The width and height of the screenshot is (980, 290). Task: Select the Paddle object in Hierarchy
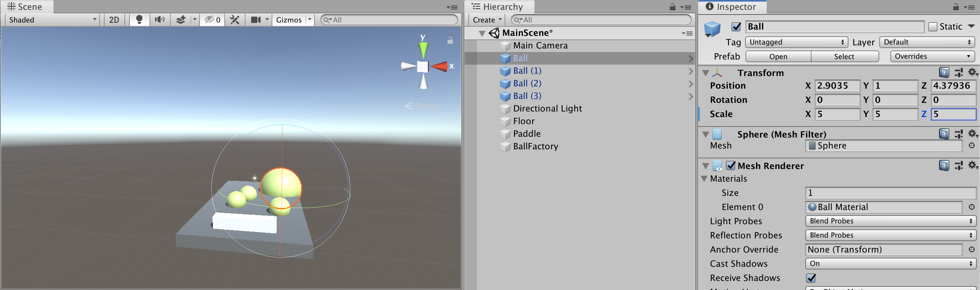click(x=527, y=134)
